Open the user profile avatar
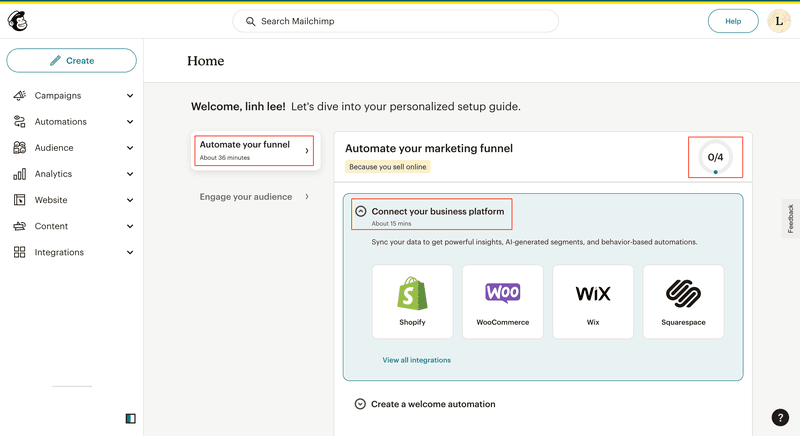Viewport: 800px width, 436px height. [x=779, y=21]
